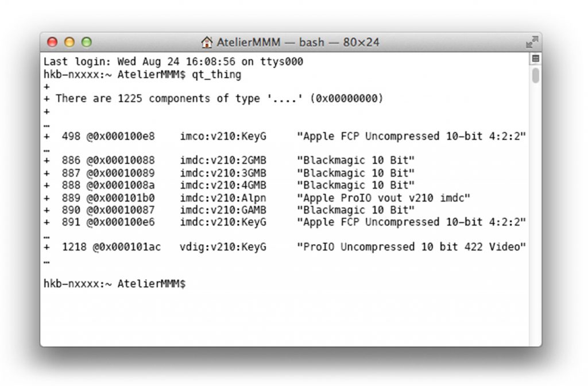Click 'imdc:v210:2GMB' entry
588x386 pixels.
[x=223, y=161]
